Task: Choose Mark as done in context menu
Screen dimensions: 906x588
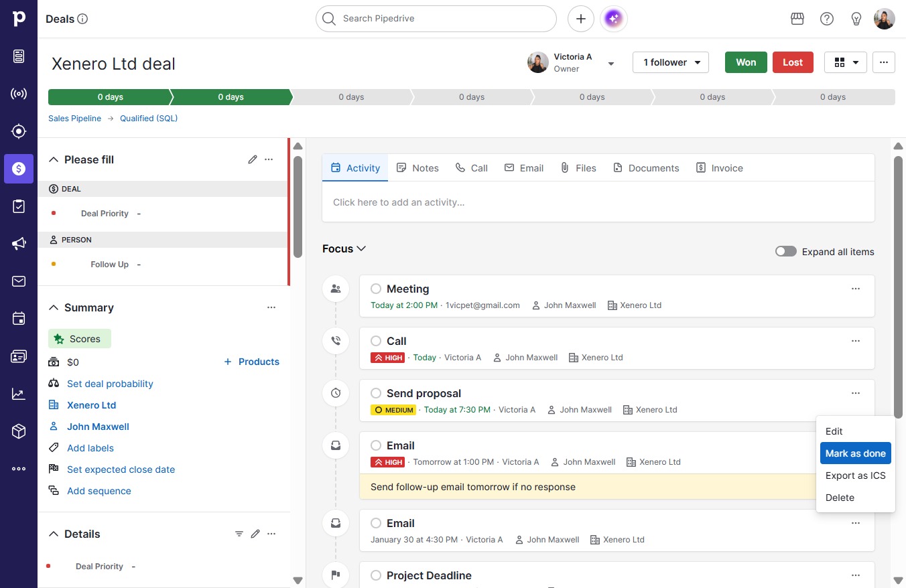Action: (x=856, y=453)
